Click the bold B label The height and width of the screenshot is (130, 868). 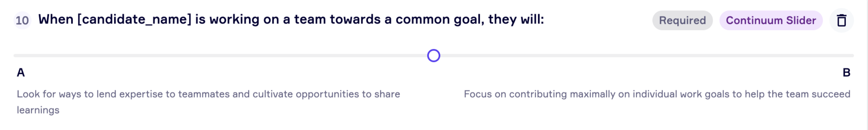pyautogui.click(x=846, y=73)
